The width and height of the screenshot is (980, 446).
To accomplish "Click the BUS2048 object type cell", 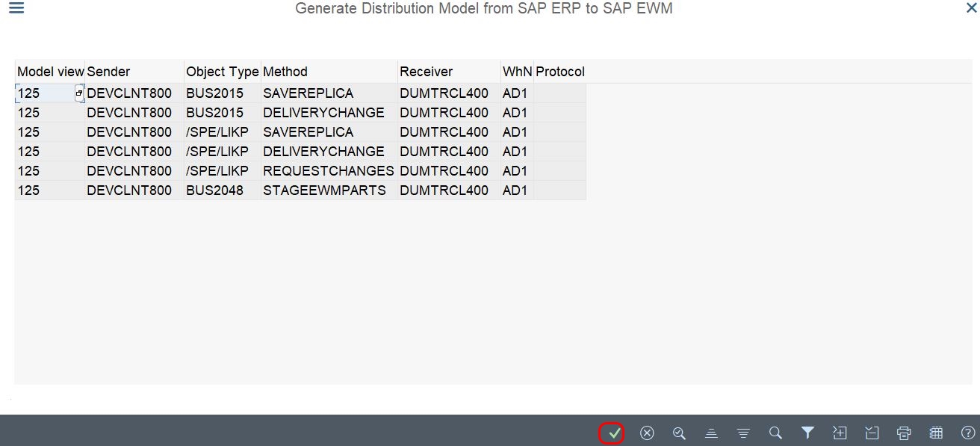I will tap(223, 191).
